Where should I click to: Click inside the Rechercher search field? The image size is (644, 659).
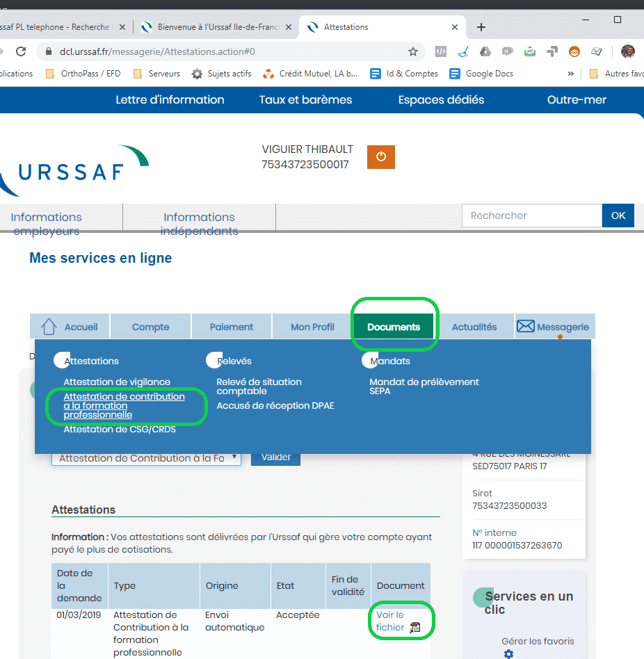531,215
